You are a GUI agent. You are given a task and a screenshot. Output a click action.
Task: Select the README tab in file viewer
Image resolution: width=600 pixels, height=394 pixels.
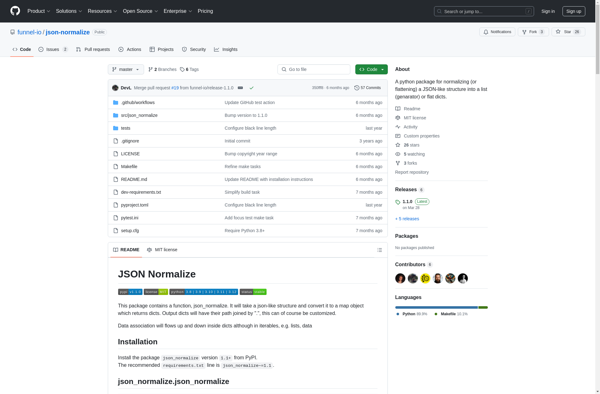coord(126,250)
